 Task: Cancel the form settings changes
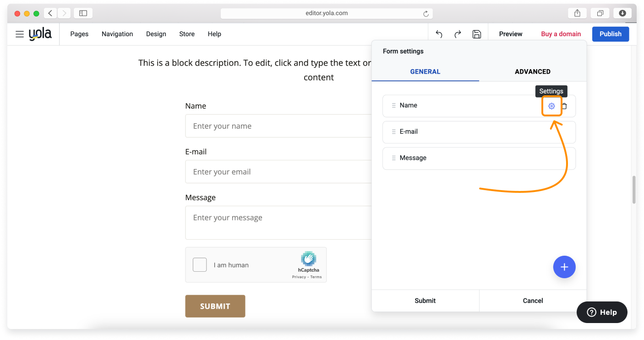click(x=533, y=301)
